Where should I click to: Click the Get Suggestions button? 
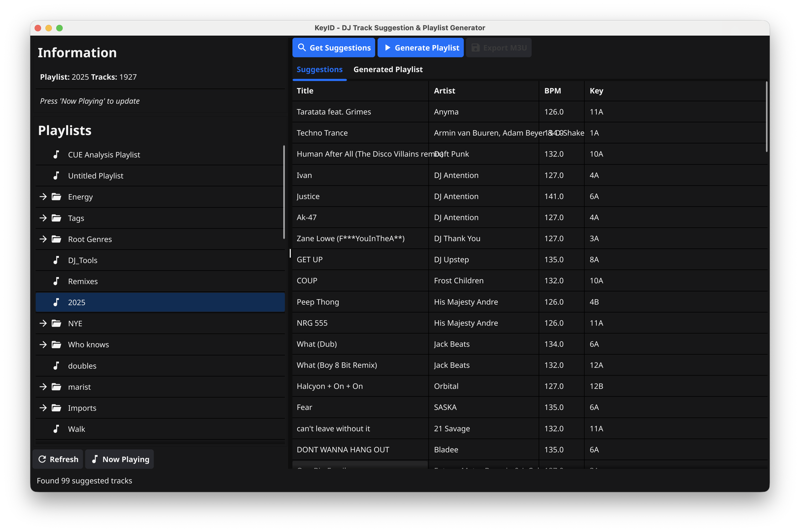pyautogui.click(x=334, y=48)
